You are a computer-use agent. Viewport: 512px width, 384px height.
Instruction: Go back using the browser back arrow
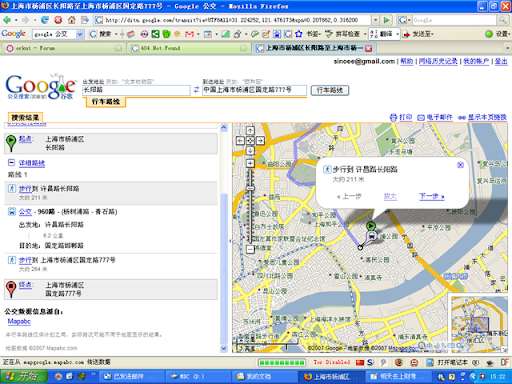coord(7,20)
